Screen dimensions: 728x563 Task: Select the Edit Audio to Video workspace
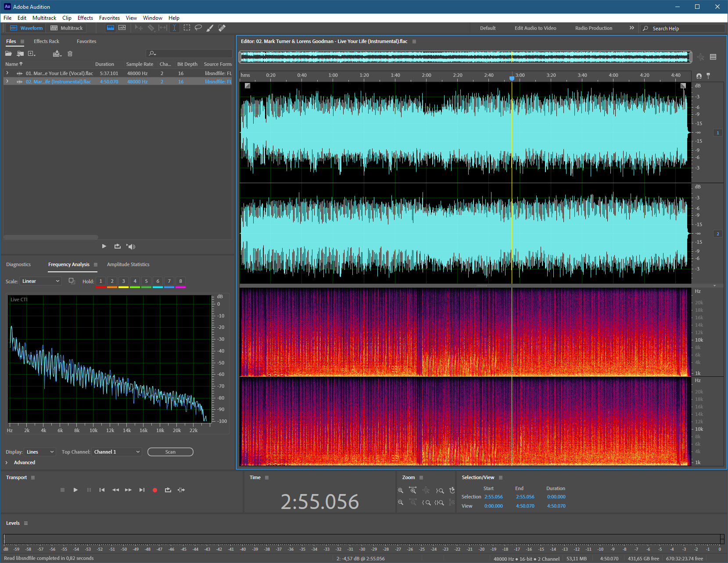(x=535, y=28)
